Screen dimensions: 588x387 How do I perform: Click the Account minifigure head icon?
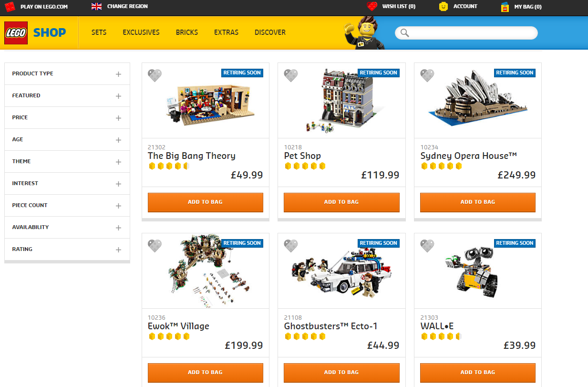pos(444,7)
